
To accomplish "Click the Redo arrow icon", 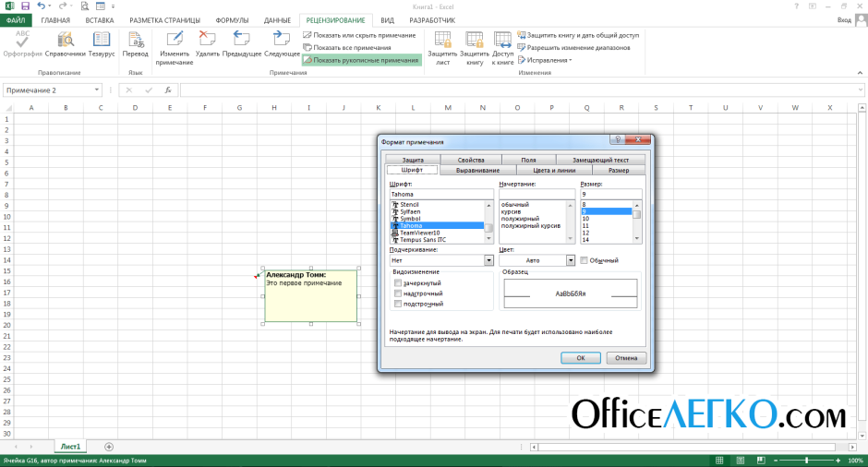I will coord(62,6).
